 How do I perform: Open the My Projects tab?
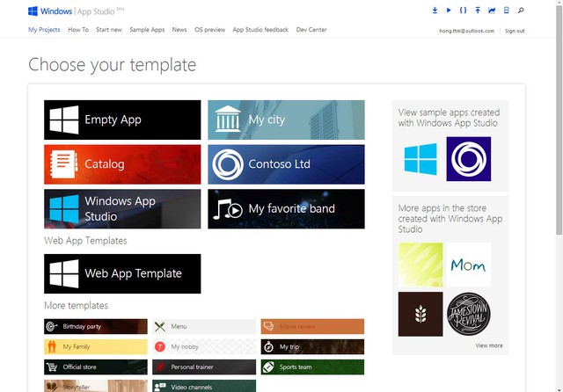pyautogui.click(x=44, y=30)
